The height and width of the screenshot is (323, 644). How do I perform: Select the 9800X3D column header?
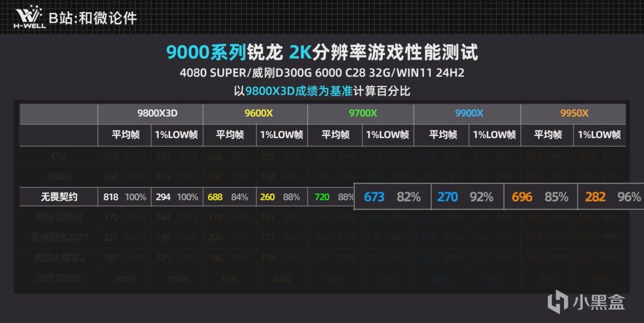click(x=150, y=114)
